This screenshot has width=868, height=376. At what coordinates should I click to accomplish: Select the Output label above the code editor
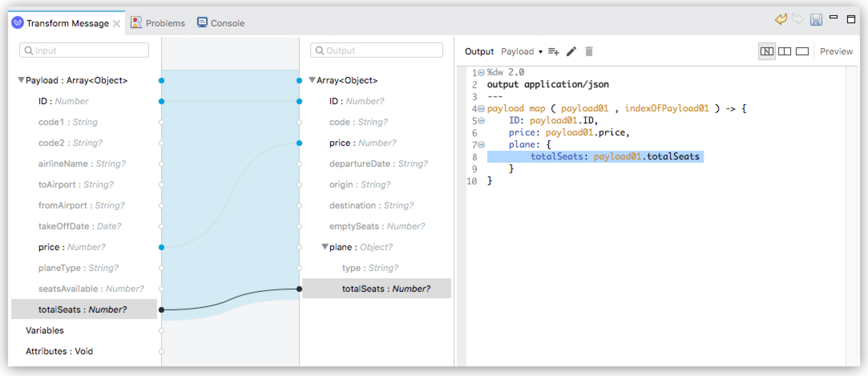click(x=479, y=51)
